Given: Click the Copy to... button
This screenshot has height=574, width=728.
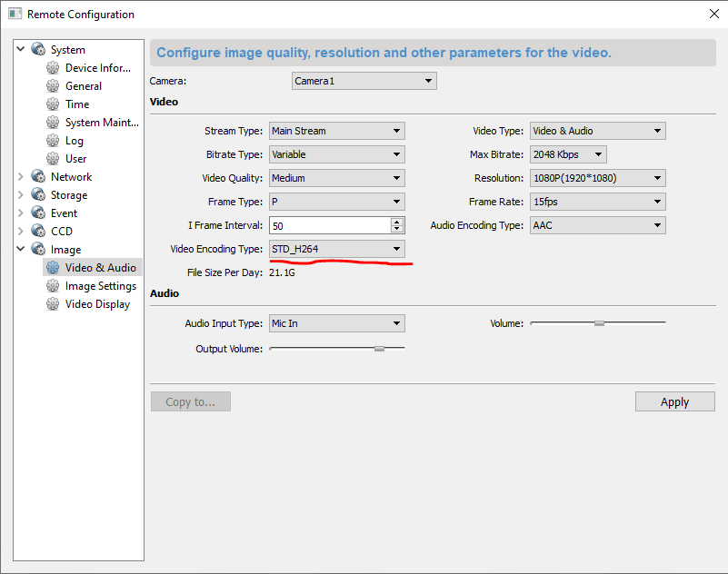Looking at the screenshot, I should click(190, 401).
